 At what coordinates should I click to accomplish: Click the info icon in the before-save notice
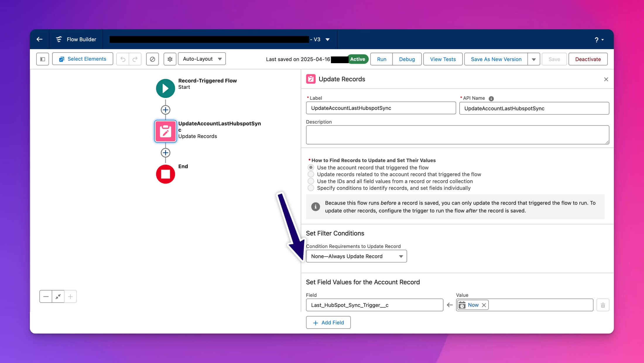coord(315,207)
